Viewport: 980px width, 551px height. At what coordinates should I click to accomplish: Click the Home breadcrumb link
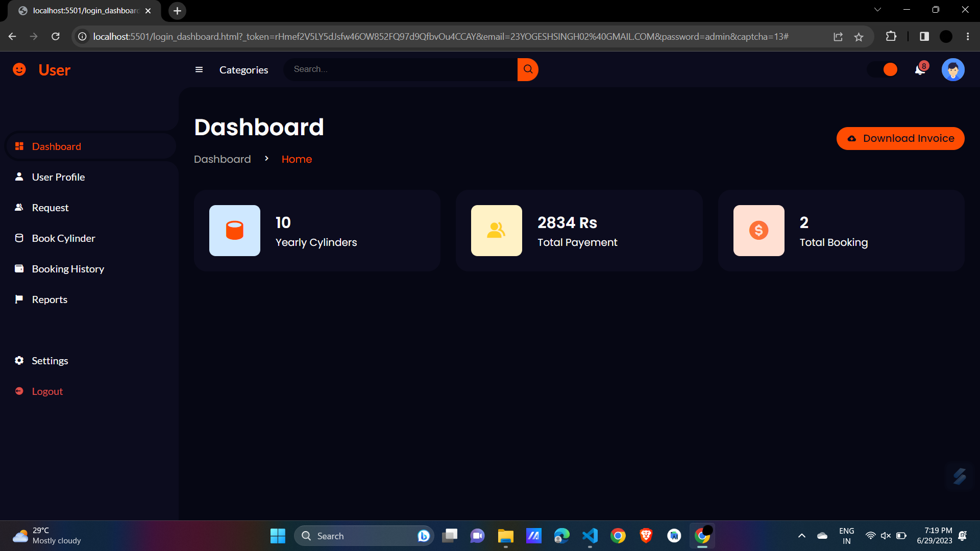tap(297, 159)
